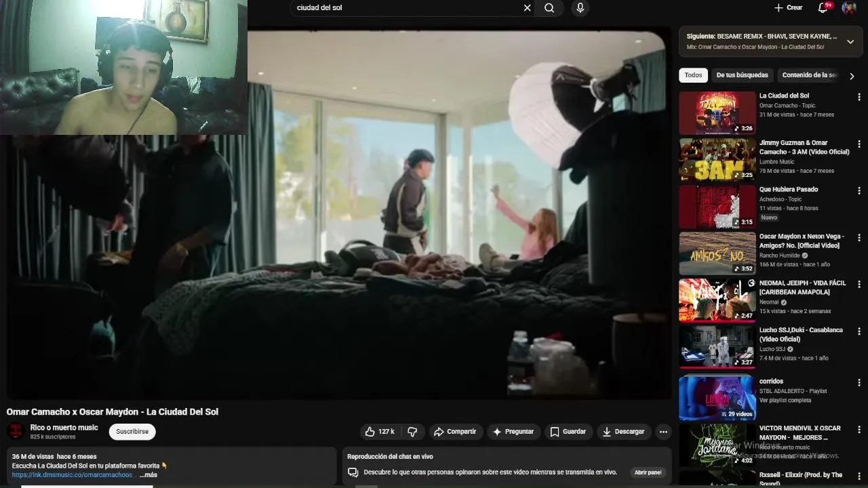Screen dimensions: 868x488
Task: Open more video actions menu
Action: tap(663, 432)
